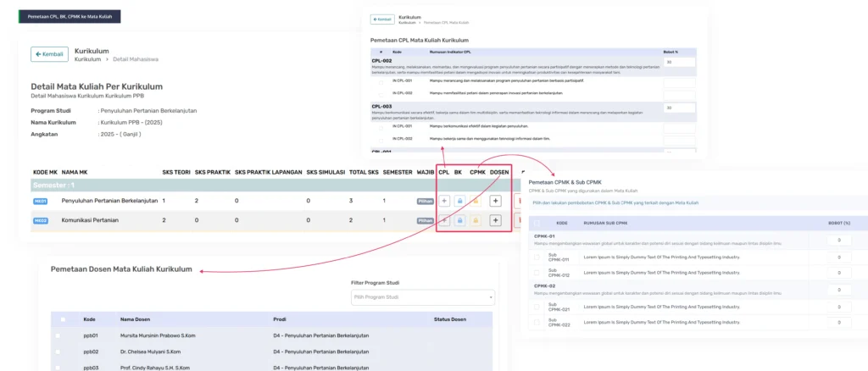Click blue BK lock icon for Komunikasi Pertanian
868x371 pixels.
[459, 220]
